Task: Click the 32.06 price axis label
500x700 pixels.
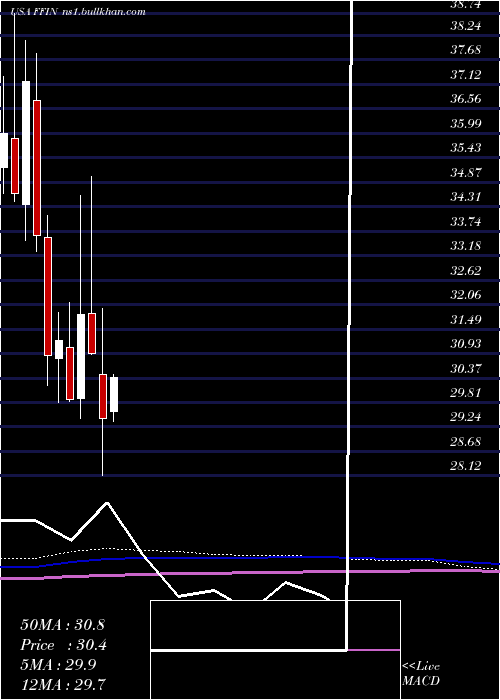Action: pyautogui.click(x=465, y=295)
